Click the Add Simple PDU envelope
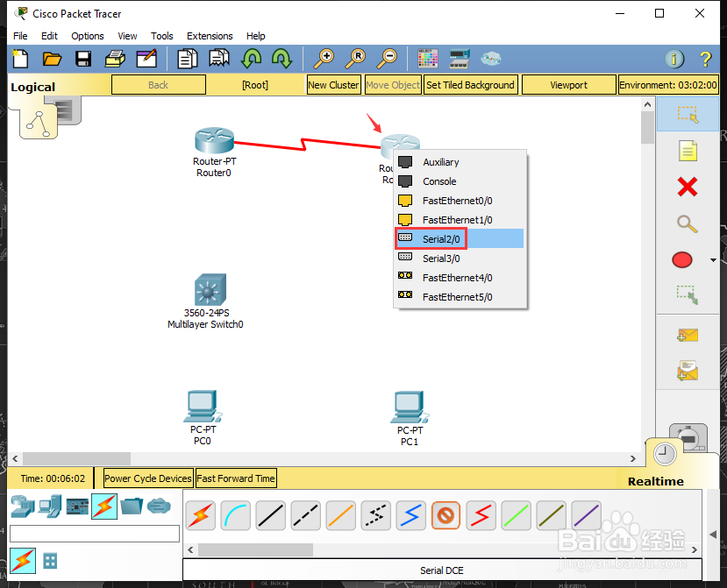The width and height of the screenshot is (727, 588). [688, 335]
